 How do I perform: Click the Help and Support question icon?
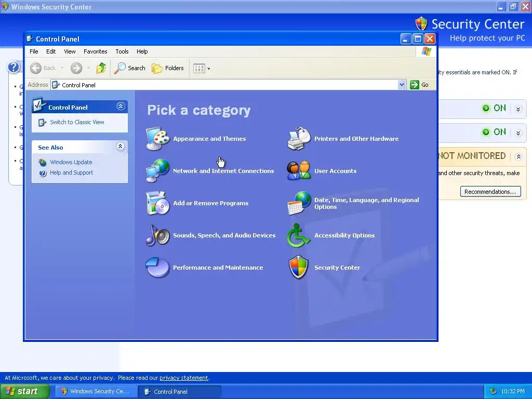coord(43,173)
